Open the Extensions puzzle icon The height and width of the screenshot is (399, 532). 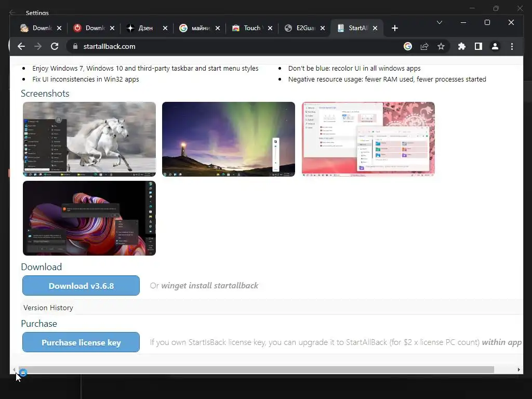(x=462, y=46)
